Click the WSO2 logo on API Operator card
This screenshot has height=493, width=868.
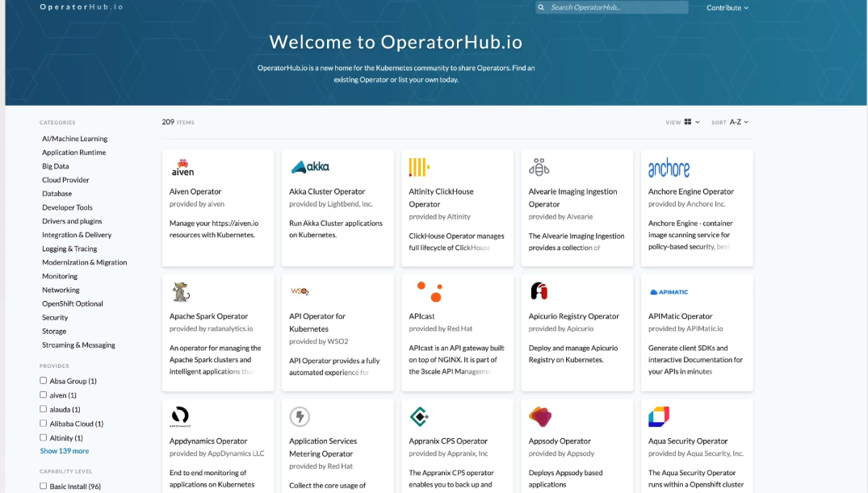tap(300, 291)
